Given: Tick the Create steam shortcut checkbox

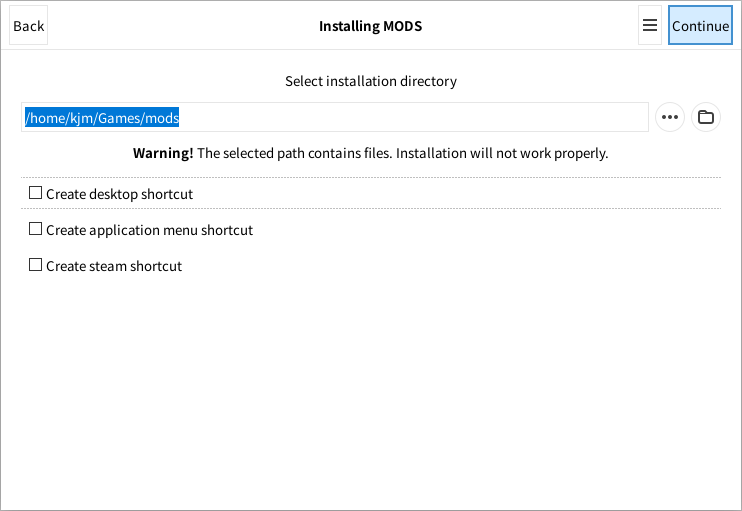Looking at the screenshot, I should tap(35, 265).
